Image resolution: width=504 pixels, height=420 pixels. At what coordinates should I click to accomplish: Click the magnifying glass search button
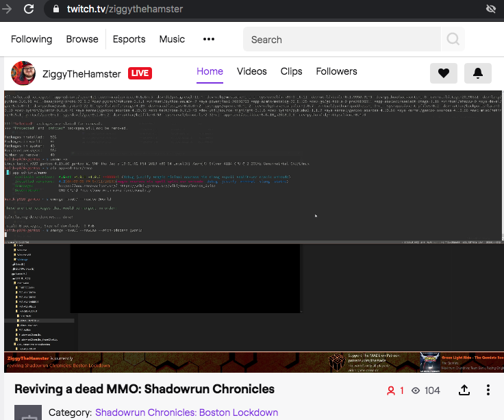tap(453, 39)
